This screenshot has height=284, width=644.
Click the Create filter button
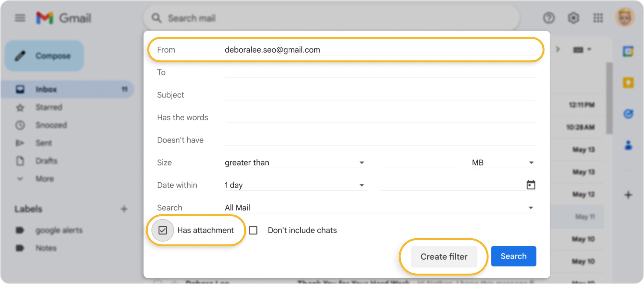444,256
